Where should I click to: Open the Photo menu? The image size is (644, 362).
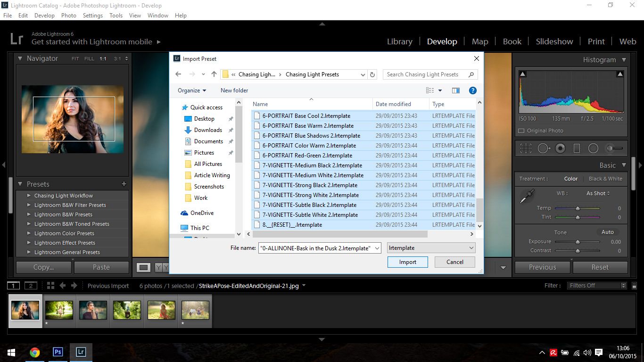tap(68, 16)
